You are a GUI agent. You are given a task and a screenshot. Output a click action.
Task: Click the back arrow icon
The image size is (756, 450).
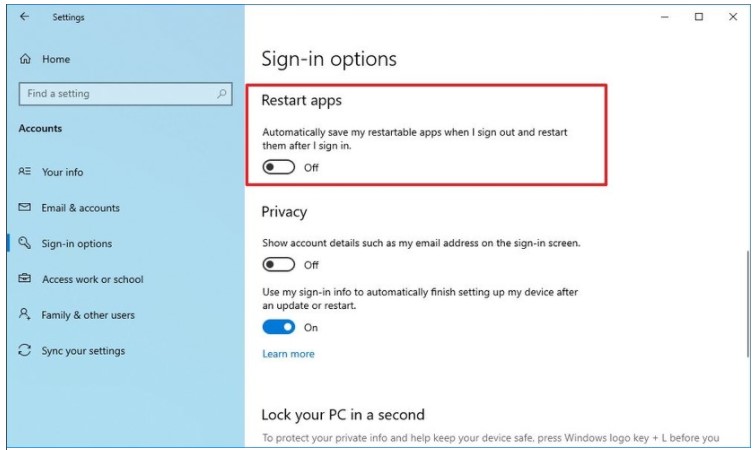pos(25,17)
